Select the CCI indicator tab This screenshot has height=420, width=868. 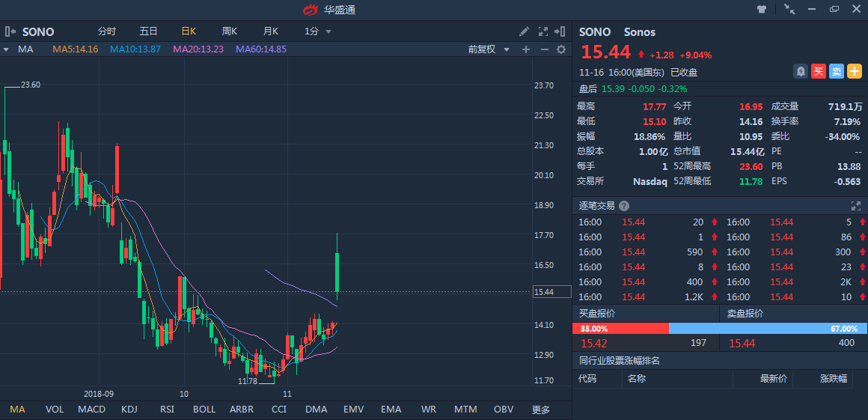point(279,410)
